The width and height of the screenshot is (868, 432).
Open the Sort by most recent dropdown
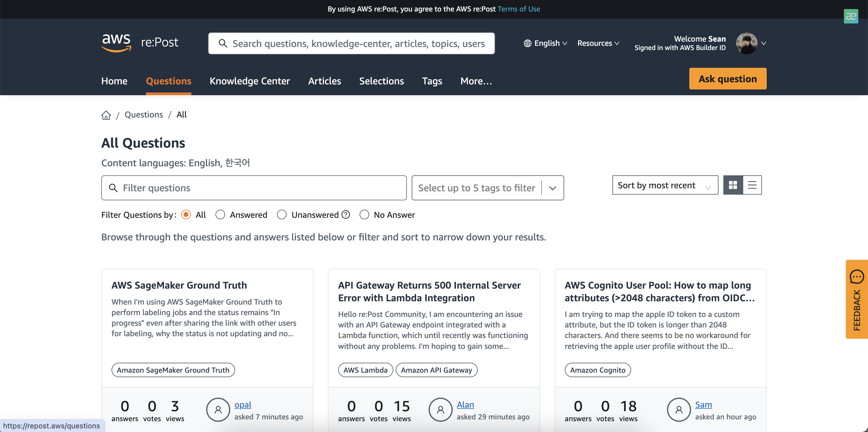coord(665,185)
